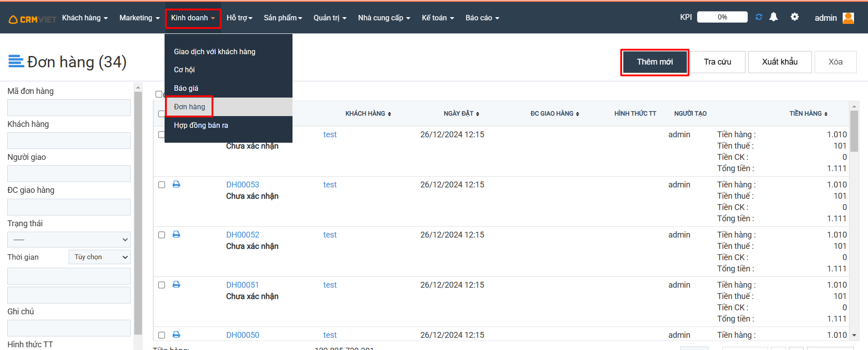868x350 pixels.
Task: Open order link DH00052
Action: 243,235
